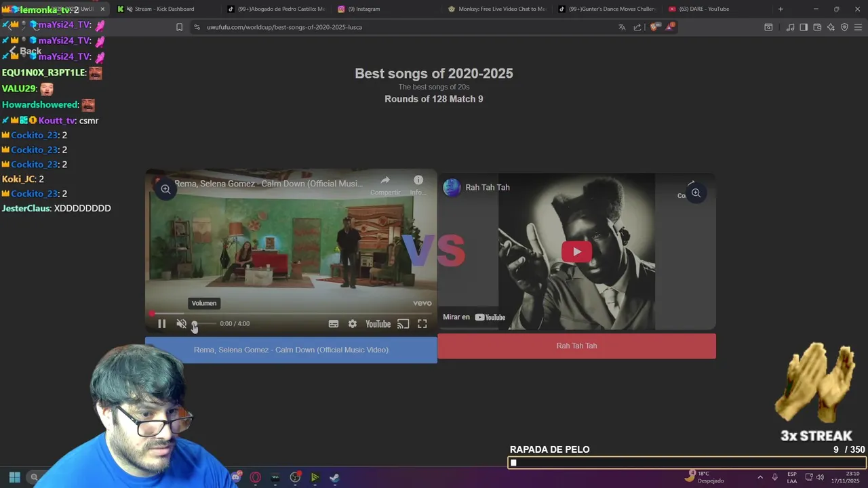This screenshot has width=868, height=488.
Task: Share this page from address bar
Action: coord(637,27)
